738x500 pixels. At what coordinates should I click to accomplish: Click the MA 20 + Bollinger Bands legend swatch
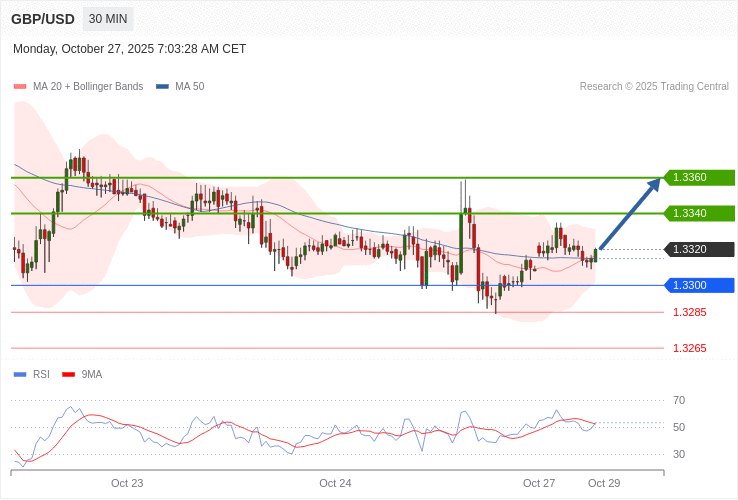pos(20,87)
